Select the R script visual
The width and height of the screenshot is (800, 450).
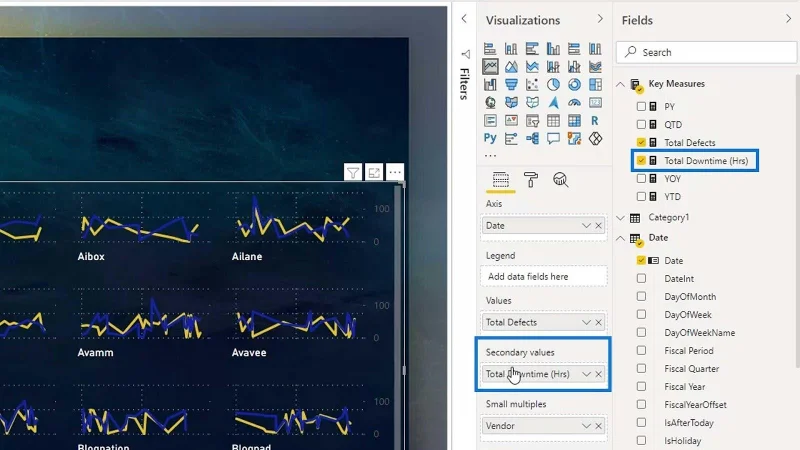tap(595, 120)
